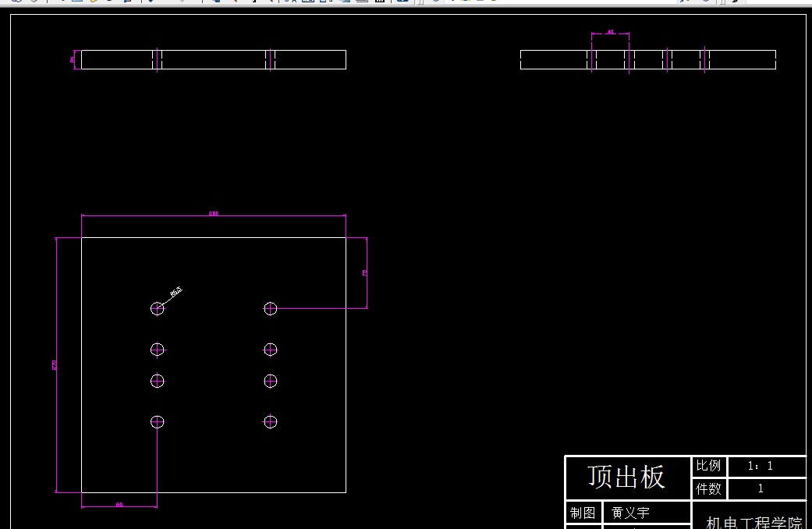Select the left centerline in left section view
This screenshot has width=812, height=529.
(x=158, y=59)
